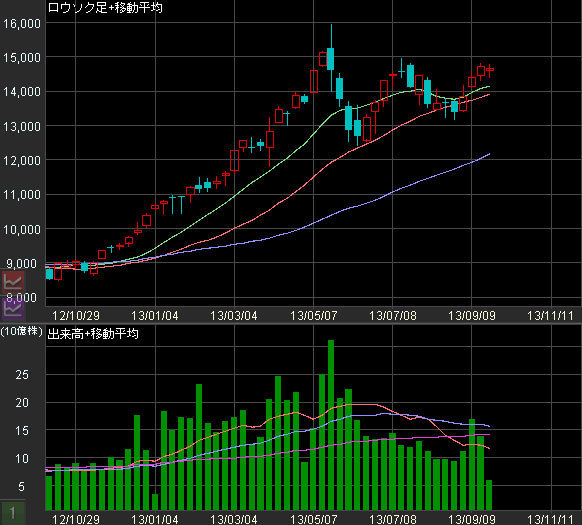
Task: Click the red chart-line icon
Action: [13, 283]
